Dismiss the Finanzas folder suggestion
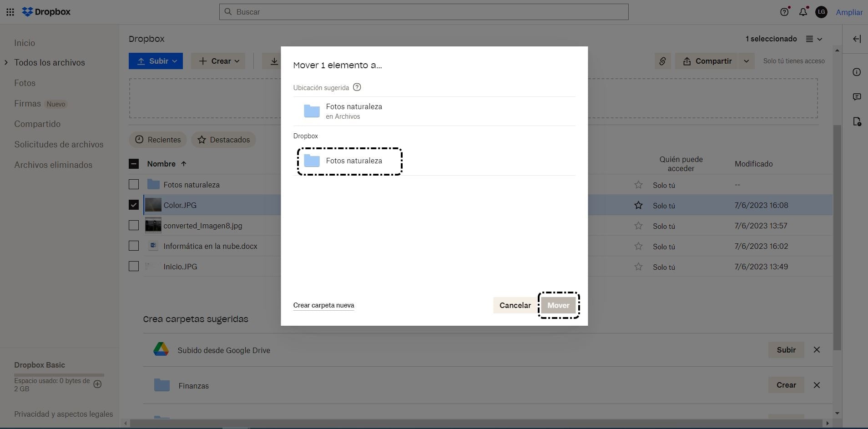The image size is (868, 429). (817, 385)
